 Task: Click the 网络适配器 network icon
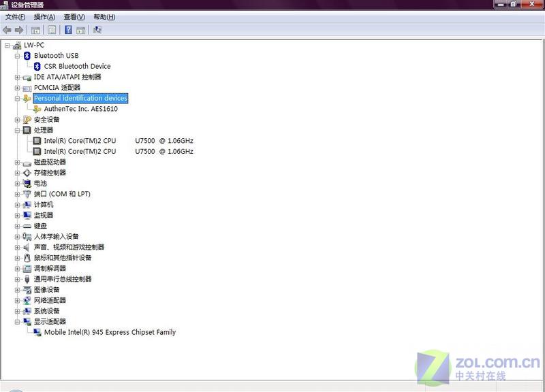27,301
